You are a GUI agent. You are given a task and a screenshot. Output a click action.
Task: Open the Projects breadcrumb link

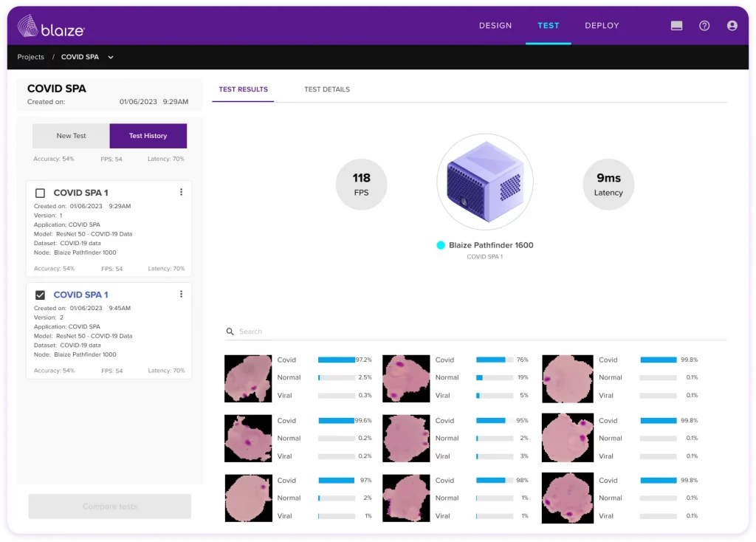[30, 57]
